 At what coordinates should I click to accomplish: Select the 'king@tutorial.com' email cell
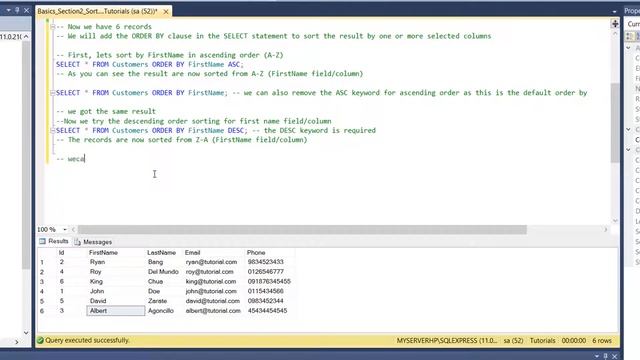coord(213,282)
